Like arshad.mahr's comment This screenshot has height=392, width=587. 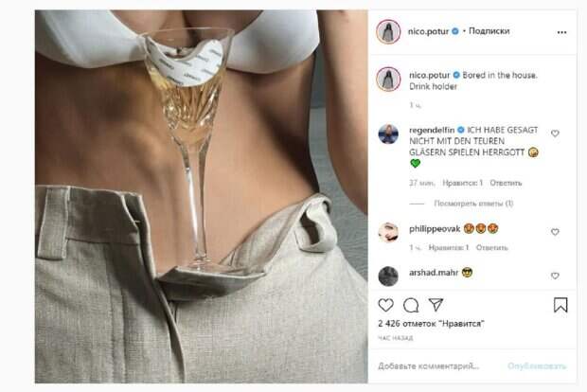tap(555, 276)
